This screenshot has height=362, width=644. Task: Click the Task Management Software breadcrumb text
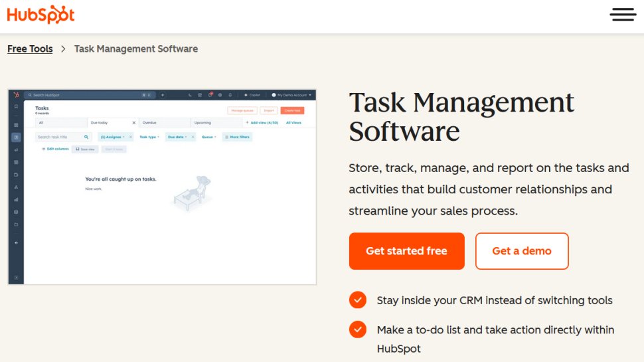pyautogui.click(x=136, y=49)
